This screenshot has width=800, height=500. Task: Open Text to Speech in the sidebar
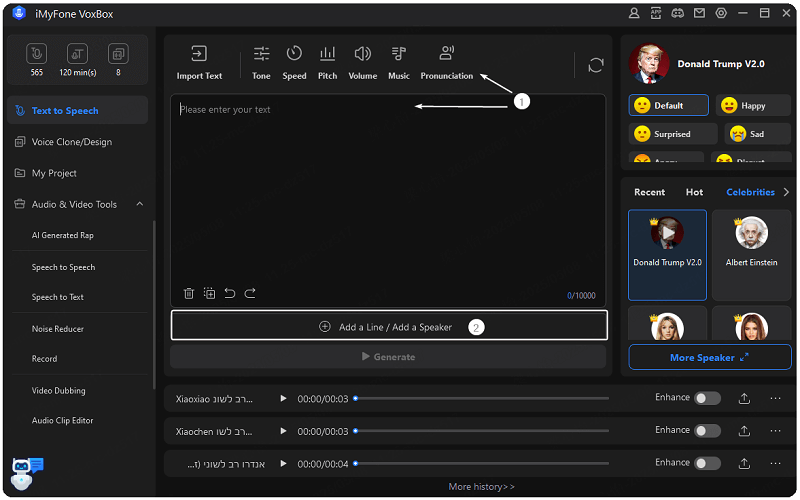(x=78, y=111)
